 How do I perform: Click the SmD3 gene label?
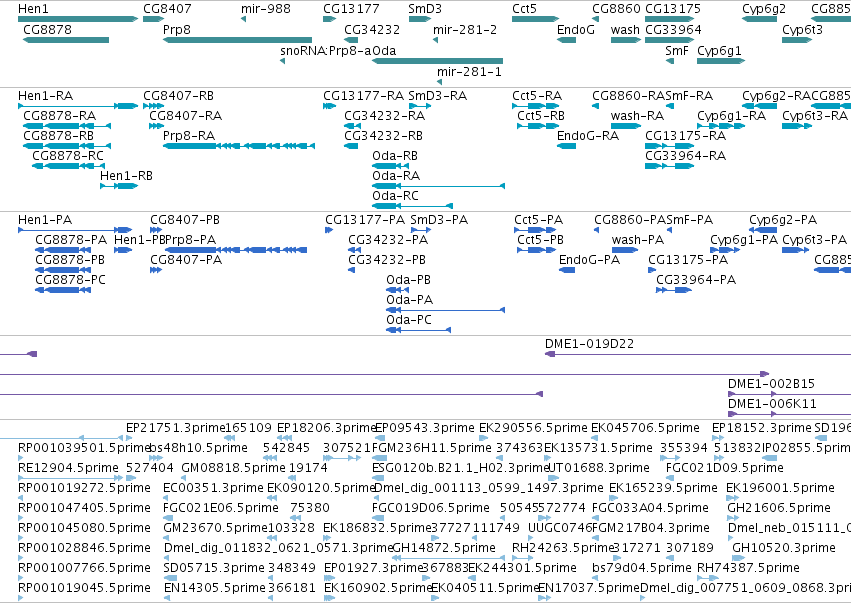425,9
